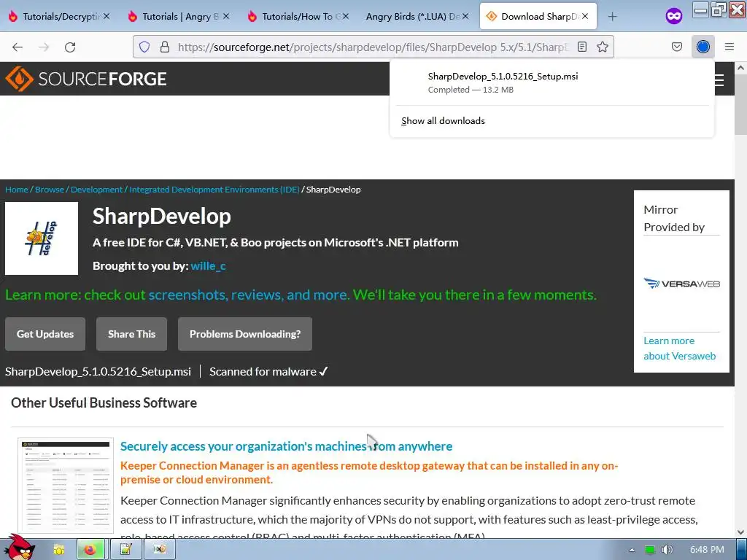This screenshot has height=560, width=747.
Task: Close the Download SharpDevelop tab
Action: pyautogui.click(x=585, y=16)
